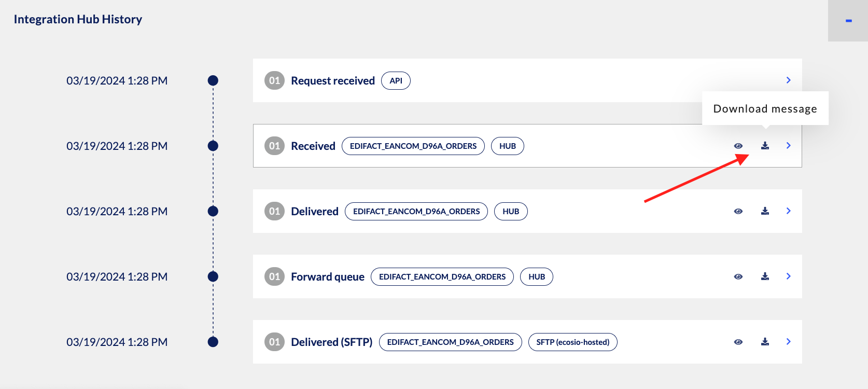Expand the Request received row chevron
Viewport: 868px width, 389px height.
click(788, 80)
